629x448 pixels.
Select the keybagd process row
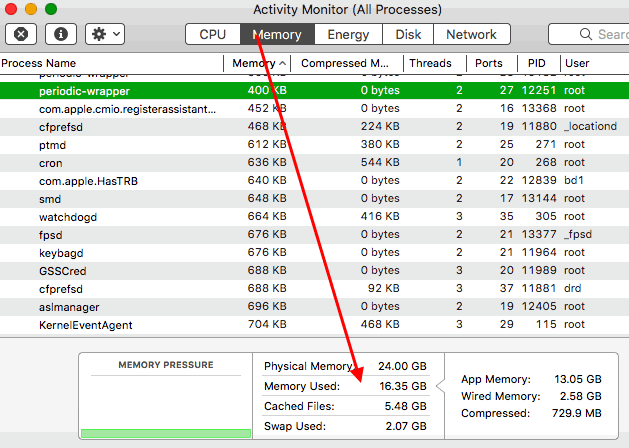(314, 253)
